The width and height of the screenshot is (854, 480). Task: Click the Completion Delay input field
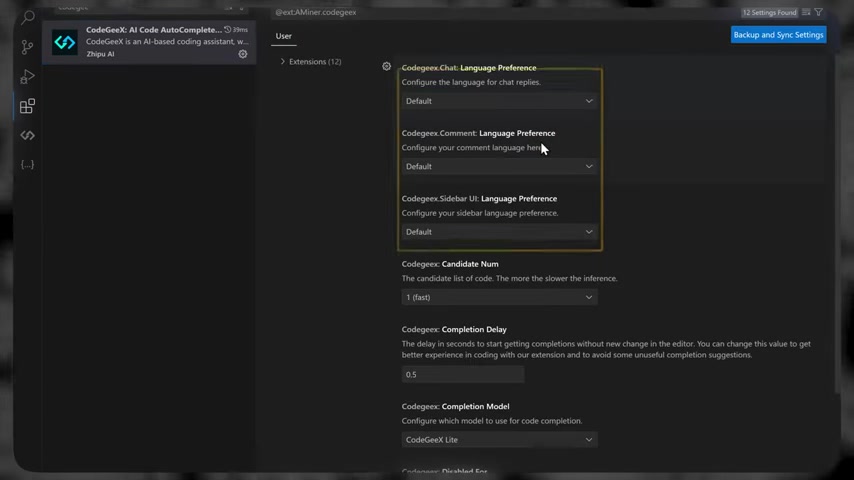(463, 374)
